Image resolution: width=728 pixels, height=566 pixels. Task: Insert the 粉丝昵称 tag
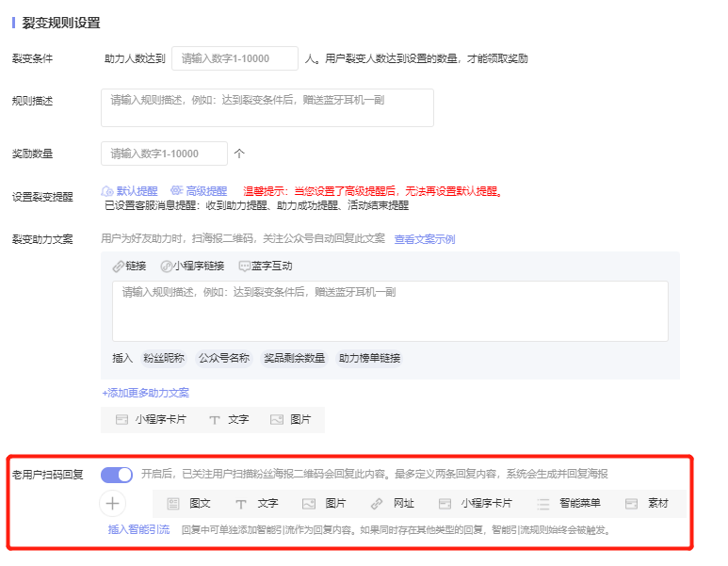[164, 359]
